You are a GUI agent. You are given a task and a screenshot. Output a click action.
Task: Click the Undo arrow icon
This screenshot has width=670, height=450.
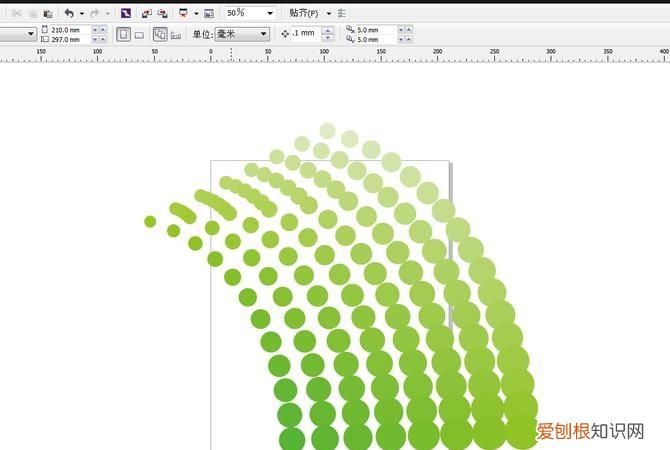point(68,13)
